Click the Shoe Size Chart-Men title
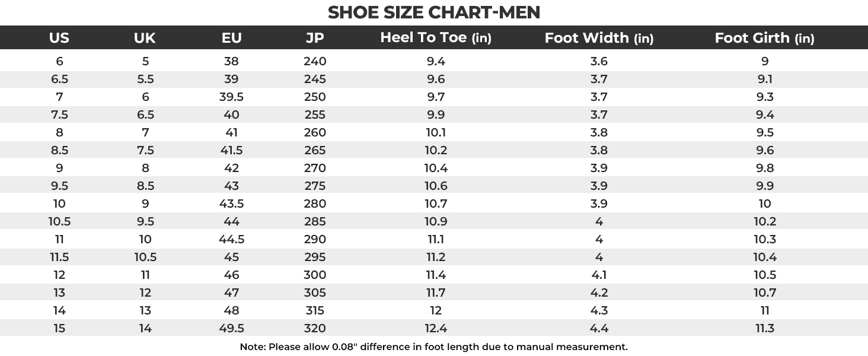The width and height of the screenshot is (868, 356). tap(434, 12)
